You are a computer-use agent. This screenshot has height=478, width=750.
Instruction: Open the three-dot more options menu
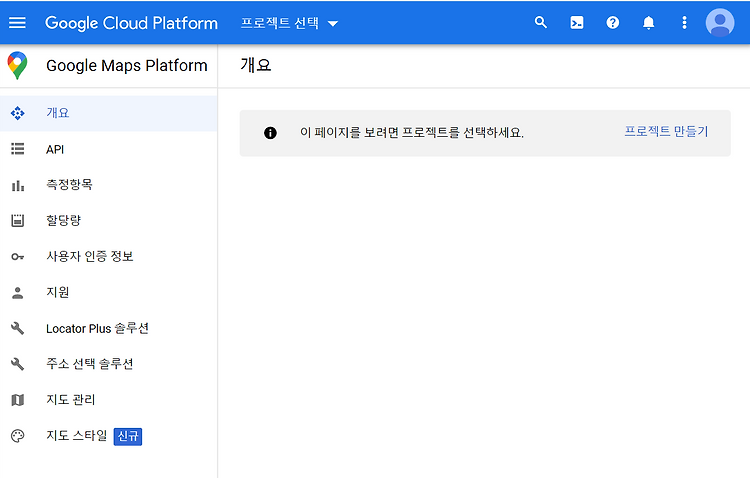[x=684, y=22]
